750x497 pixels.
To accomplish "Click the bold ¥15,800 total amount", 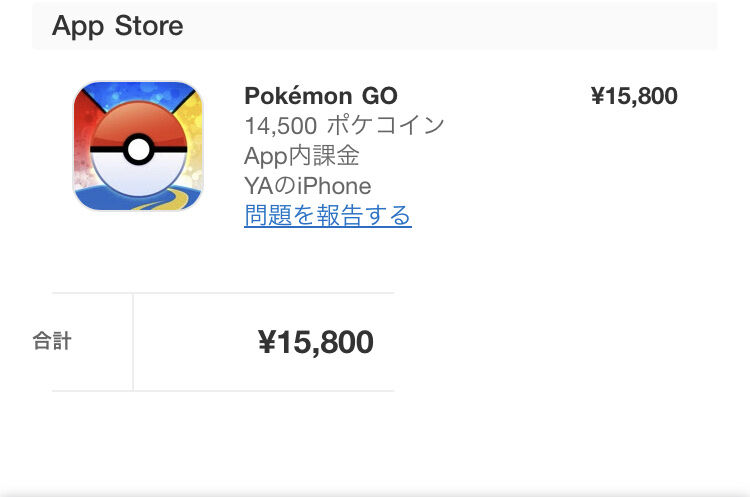I will click(316, 342).
